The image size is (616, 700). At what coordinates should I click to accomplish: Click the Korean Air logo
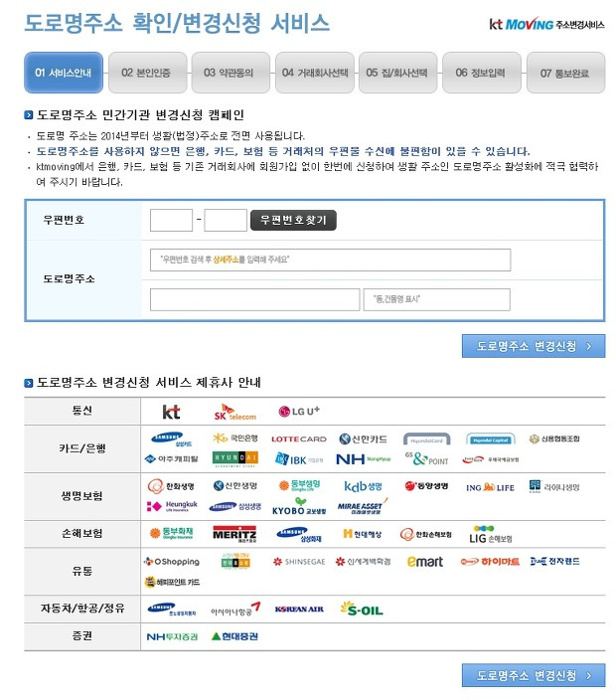click(299, 610)
